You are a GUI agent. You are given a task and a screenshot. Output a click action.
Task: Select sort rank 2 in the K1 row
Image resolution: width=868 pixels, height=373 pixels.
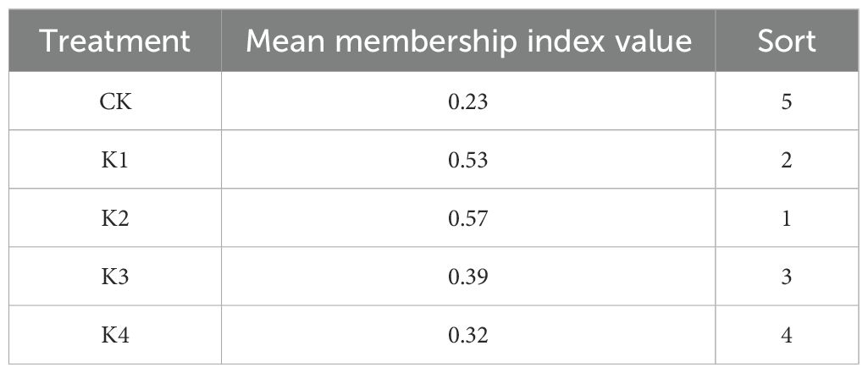(x=787, y=160)
